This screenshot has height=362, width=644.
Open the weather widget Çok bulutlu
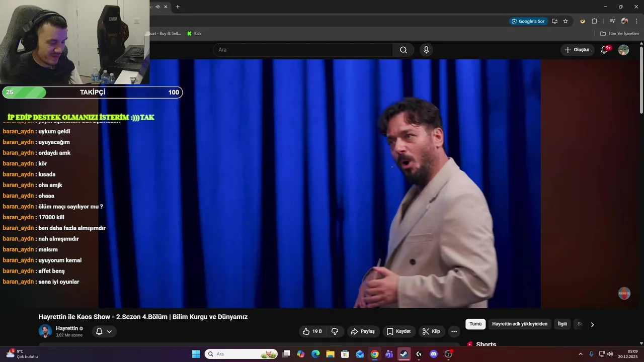tap(23, 354)
